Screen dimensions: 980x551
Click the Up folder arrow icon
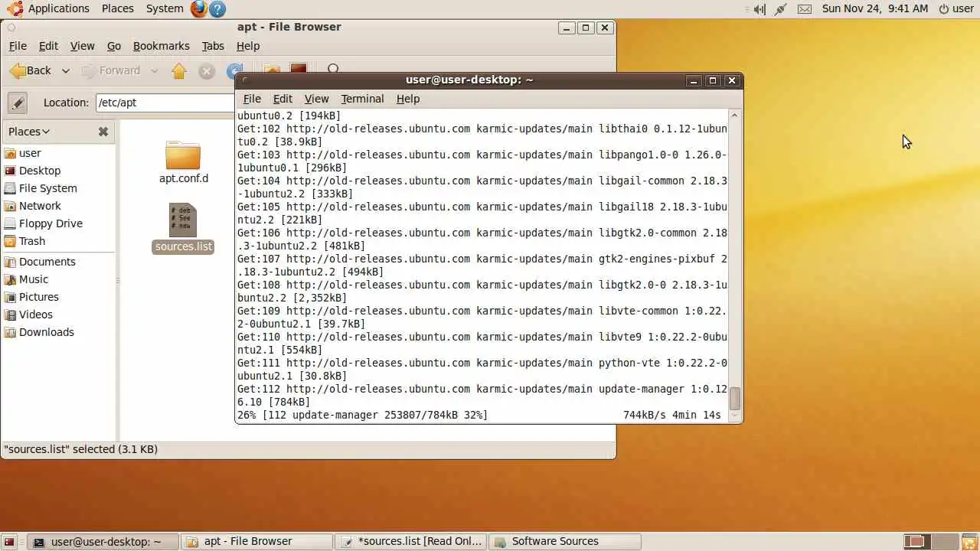(x=179, y=71)
